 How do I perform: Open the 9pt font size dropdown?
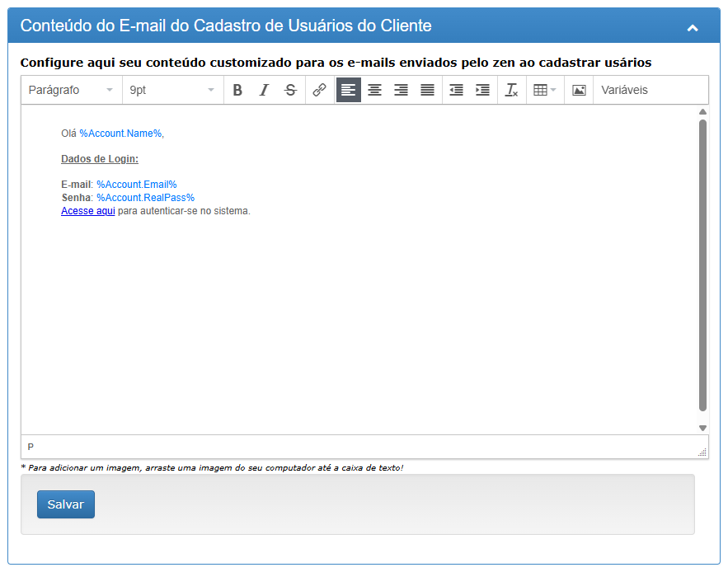coord(171,90)
